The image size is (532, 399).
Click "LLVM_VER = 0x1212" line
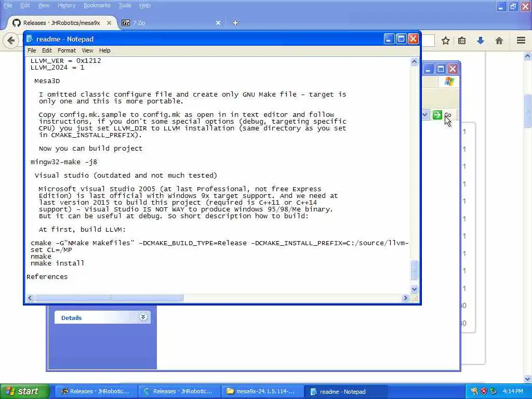point(65,61)
